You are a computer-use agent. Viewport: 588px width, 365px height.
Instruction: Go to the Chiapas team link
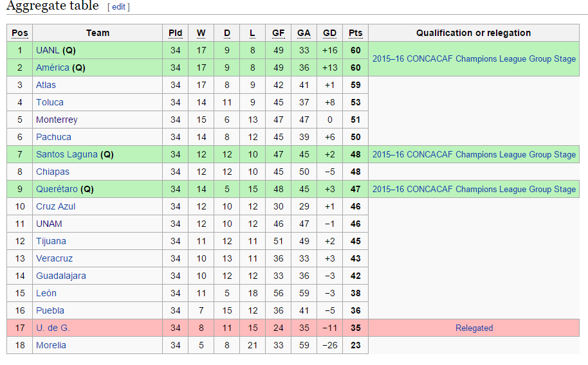click(53, 172)
